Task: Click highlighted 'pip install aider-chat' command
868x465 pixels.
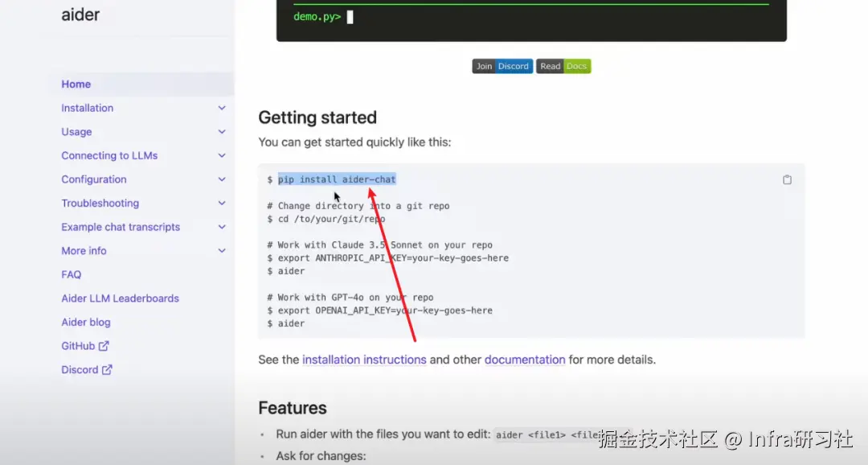Action: [x=337, y=179]
